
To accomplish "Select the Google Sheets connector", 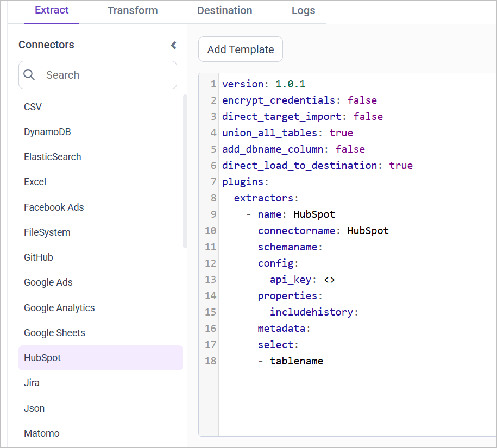I will point(55,332).
